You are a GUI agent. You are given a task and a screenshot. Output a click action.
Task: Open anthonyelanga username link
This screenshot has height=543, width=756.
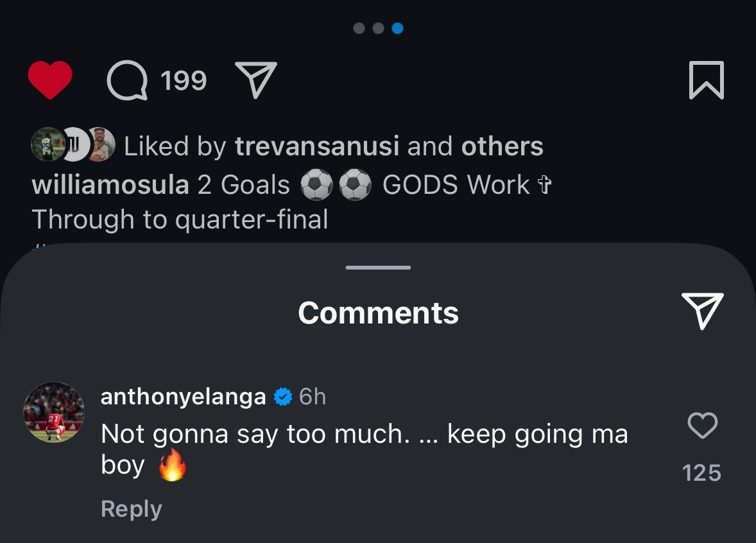tap(183, 397)
